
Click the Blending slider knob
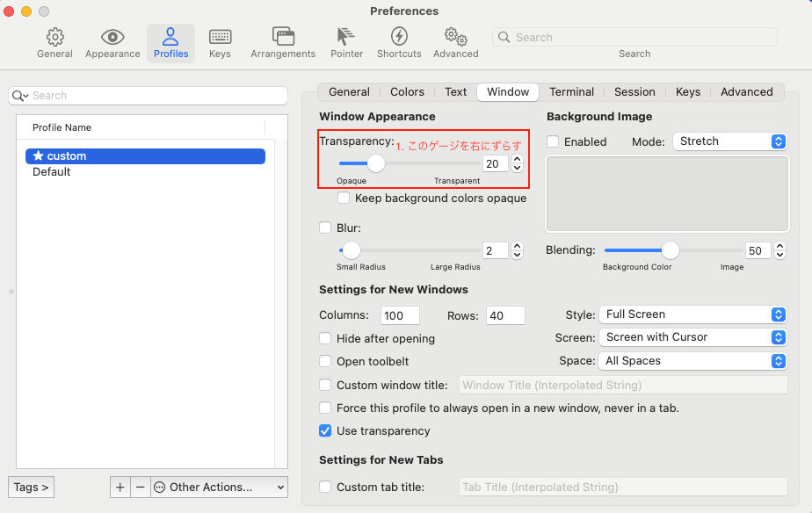tap(671, 250)
